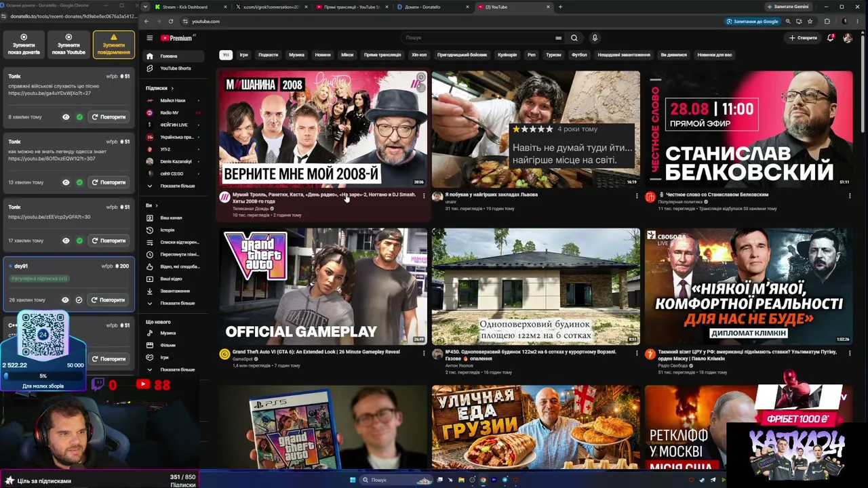Open the YouTube account avatar menu
This screenshot has width=868, height=488.
pyautogui.click(x=848, y=38)
